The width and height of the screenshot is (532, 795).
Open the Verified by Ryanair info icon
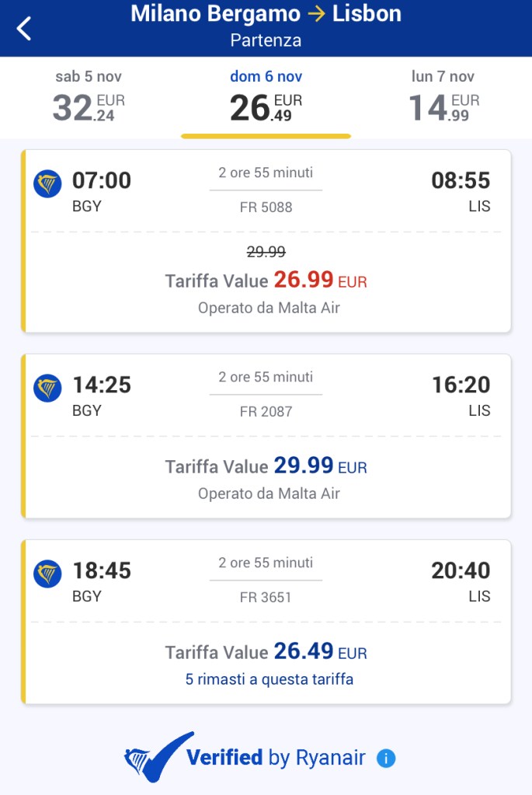(386, 758)
